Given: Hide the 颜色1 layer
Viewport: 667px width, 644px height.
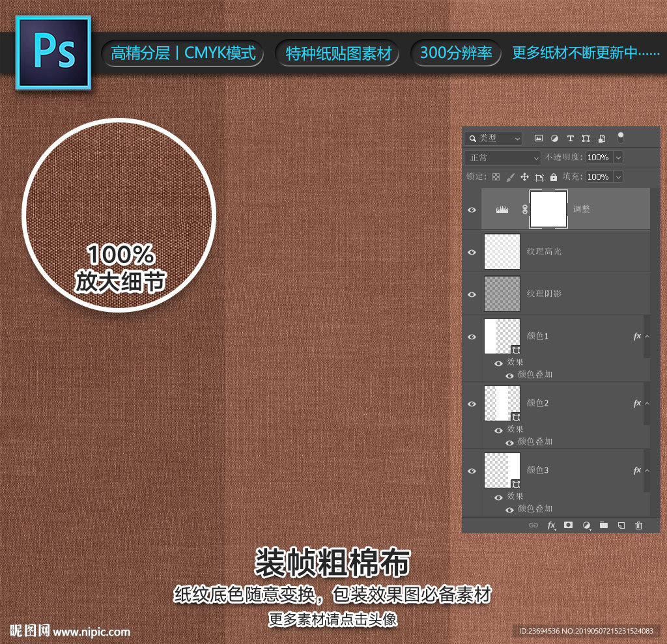Looking at the screenshot, I should 472,337.
